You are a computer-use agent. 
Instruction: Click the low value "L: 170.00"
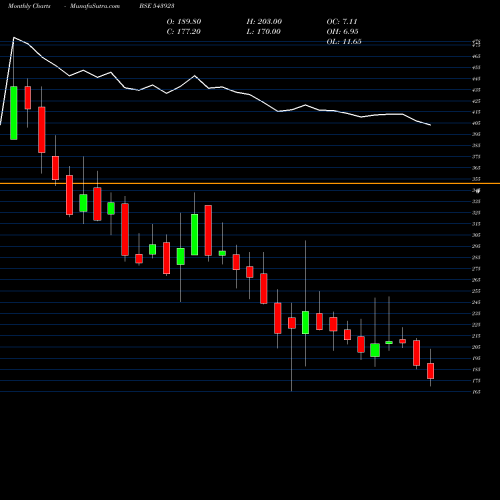[263, 32]
